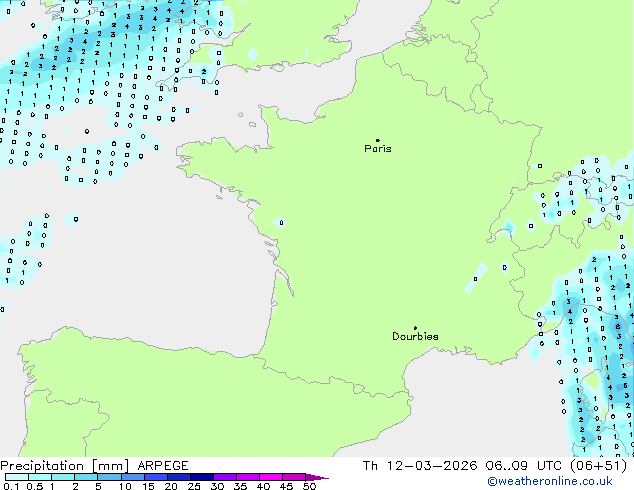634x490 pixels.
Task: Click the black dot marker above Dourbies
Action: coord(415,328)
